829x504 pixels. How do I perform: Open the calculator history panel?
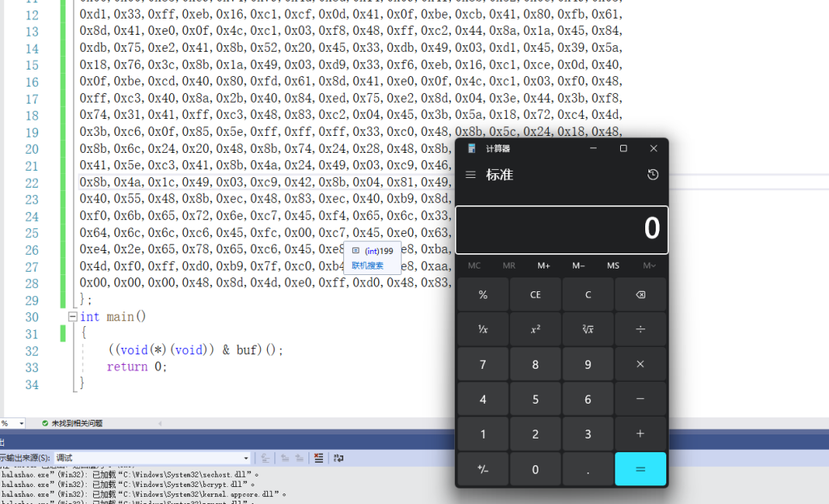coord(653,175)
